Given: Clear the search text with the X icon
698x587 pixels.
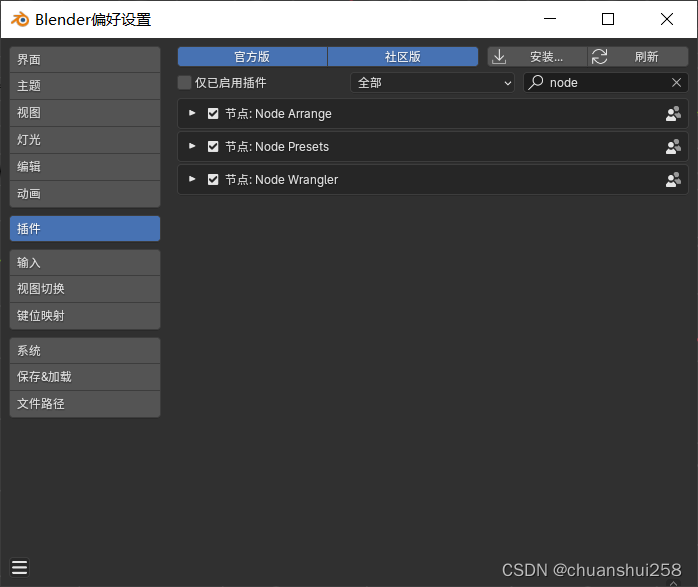Looking at the screenshot, I should click(676, 83).
